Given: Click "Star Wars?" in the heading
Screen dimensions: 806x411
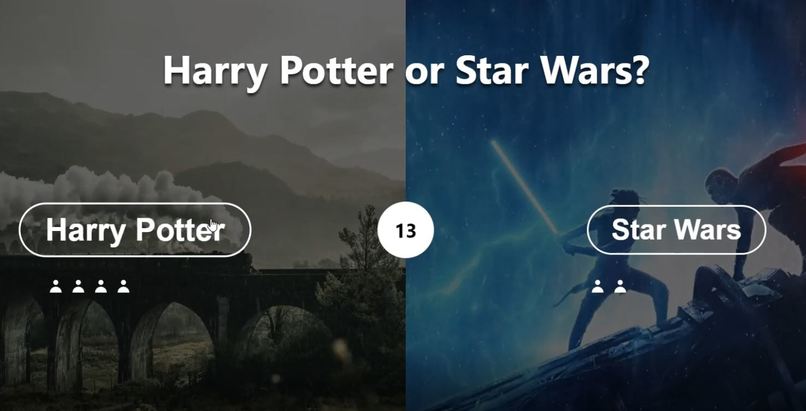Looking at the screenshot, I should point(551,70).
